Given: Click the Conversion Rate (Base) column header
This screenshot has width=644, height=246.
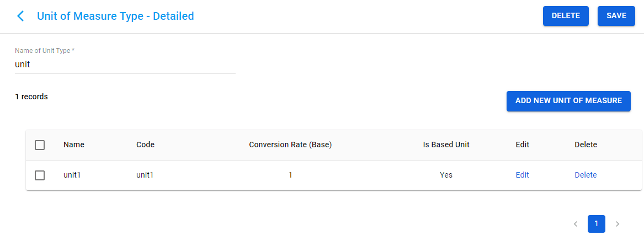Looking at the screenshot, I should pyautogui.click(x=290, y=145).
